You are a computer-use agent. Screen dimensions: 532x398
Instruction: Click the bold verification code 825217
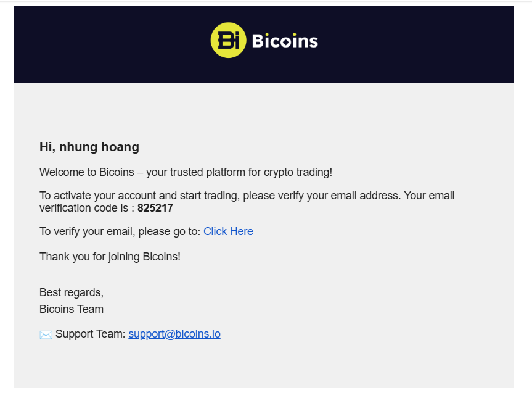(155, 208)
